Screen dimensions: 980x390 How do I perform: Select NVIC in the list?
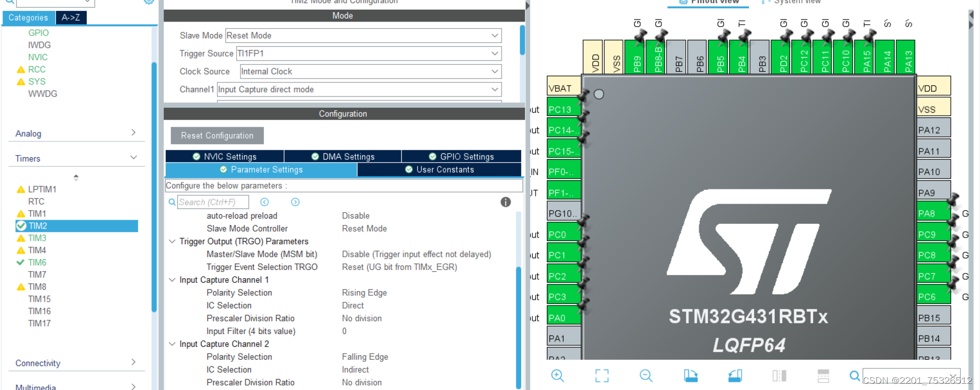38,57
